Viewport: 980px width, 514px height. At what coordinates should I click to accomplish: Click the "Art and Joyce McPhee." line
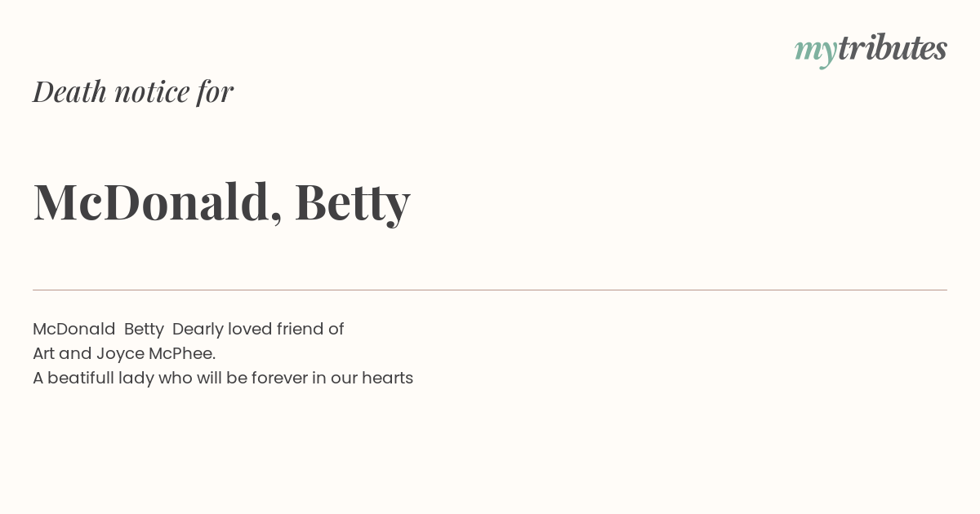[x=124, y=354]
